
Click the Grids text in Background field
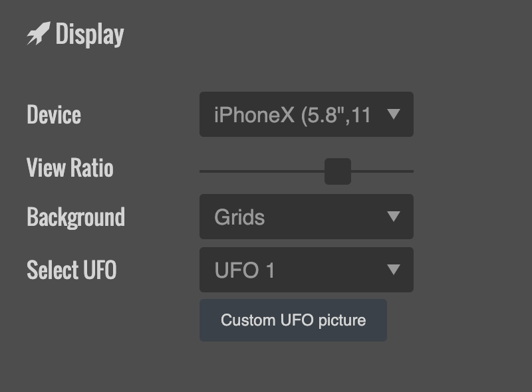(239, 217)
